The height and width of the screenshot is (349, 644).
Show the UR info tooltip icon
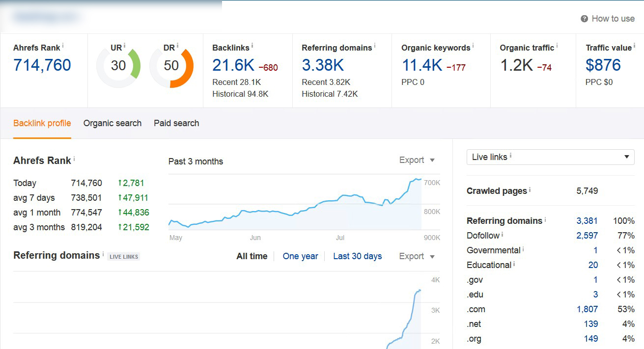click(x=125, y=45)
